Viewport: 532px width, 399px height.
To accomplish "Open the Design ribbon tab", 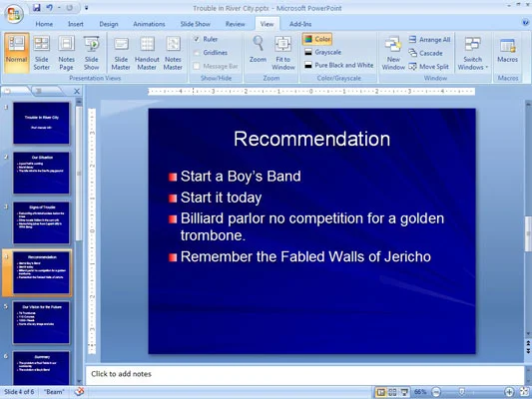I will click(109, 24).
